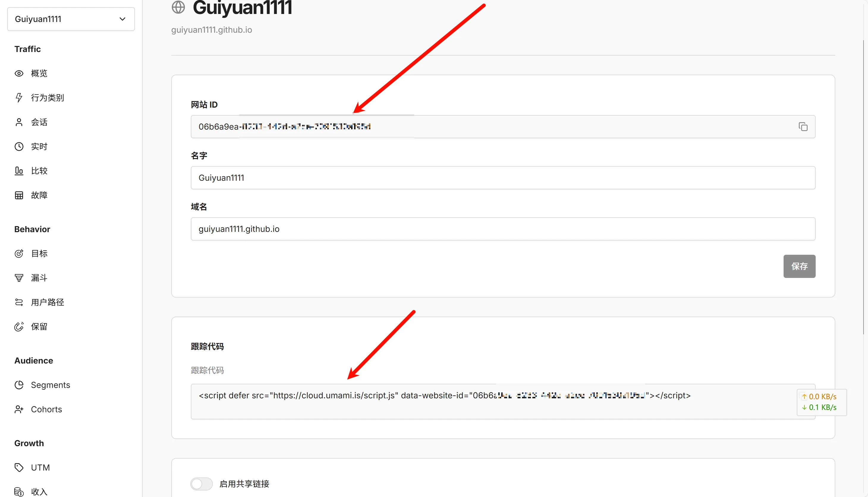Open the 比较 compare page
The image size is (868, 497).
click(x=39, y=171)
